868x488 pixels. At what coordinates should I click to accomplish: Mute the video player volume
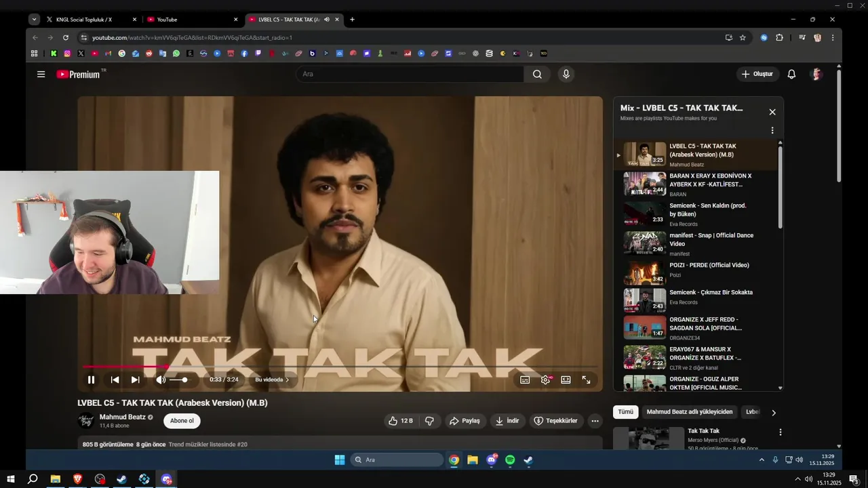pyautogui.click(x=161, y=380)
